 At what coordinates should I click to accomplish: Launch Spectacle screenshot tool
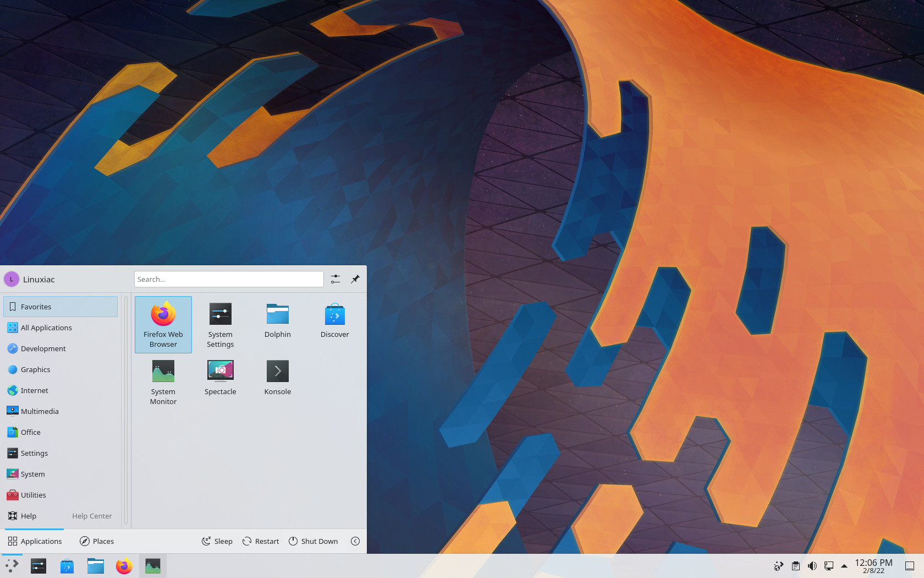(221, 382)
